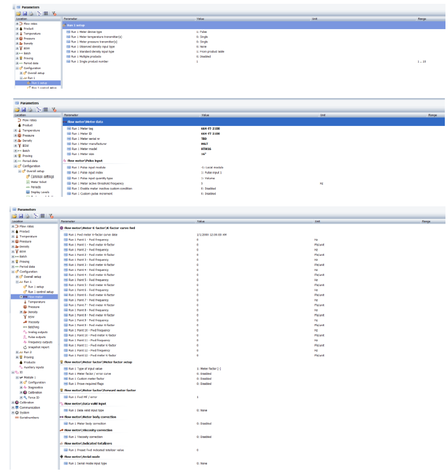Select Snapshot report tree node

coord(39,347)
